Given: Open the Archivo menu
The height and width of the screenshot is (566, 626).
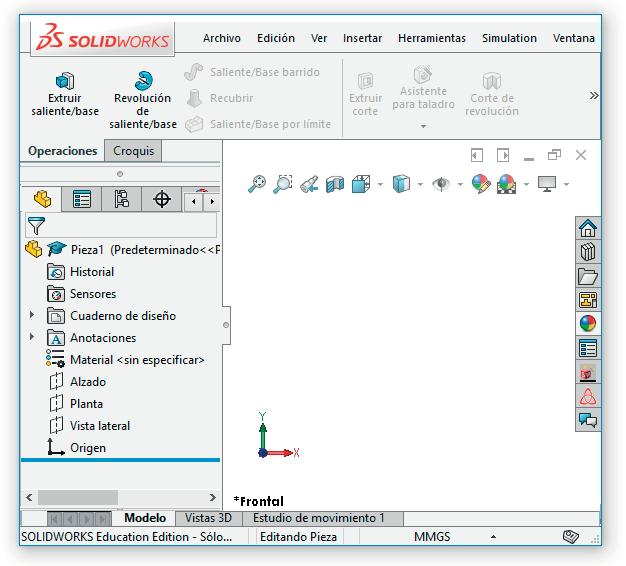Looking at the screenshot, I should click(x=222, y=38).
